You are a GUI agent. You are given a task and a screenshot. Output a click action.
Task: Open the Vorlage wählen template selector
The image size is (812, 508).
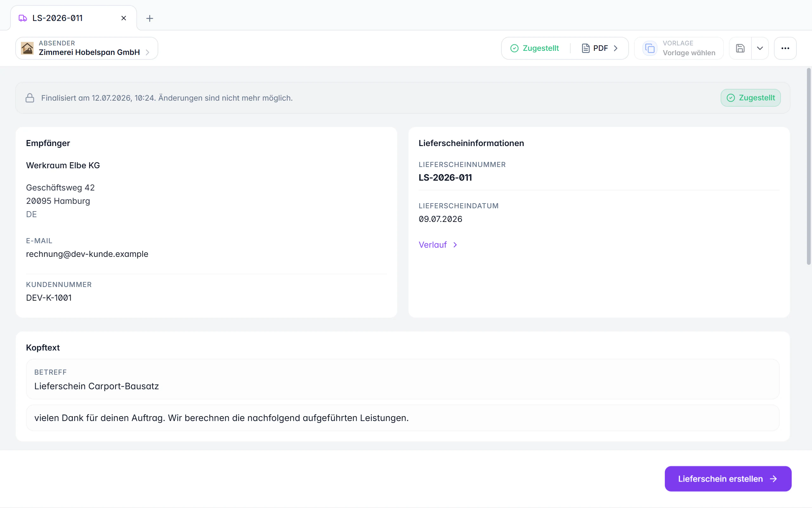tap(678, 48)
